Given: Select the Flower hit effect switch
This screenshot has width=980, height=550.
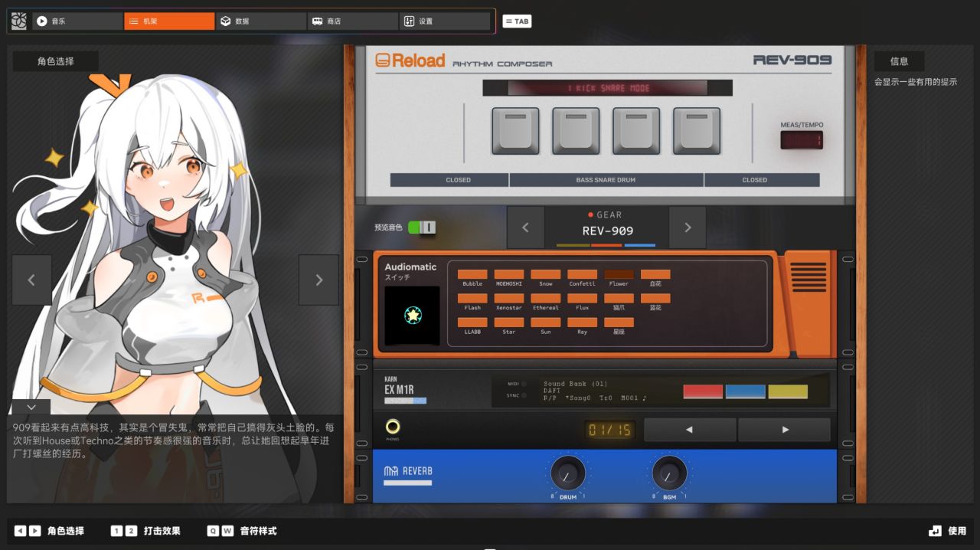Looking at the screenshot, I should point(619,274).
